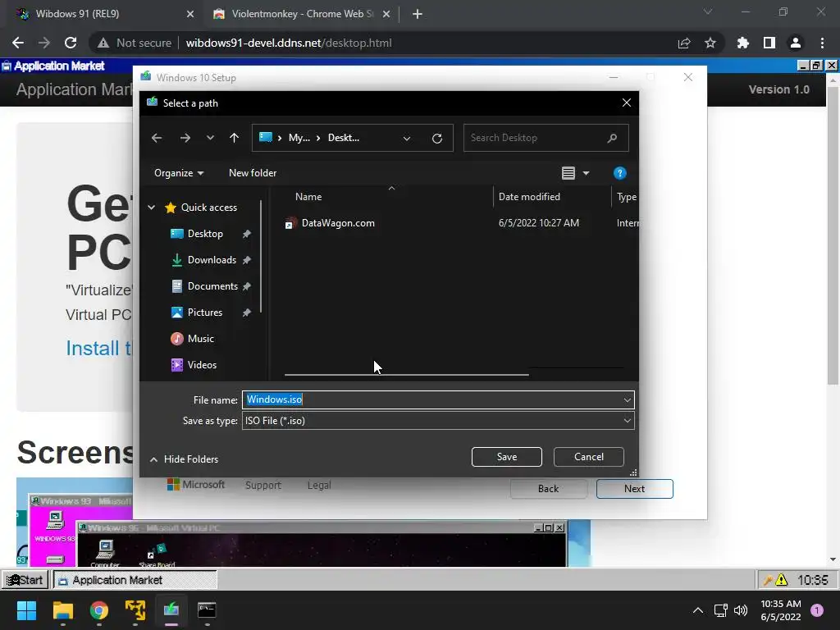Click the Chrome address bar URL
This screenshot has height=630, width=840.
(x=289, y=43)
